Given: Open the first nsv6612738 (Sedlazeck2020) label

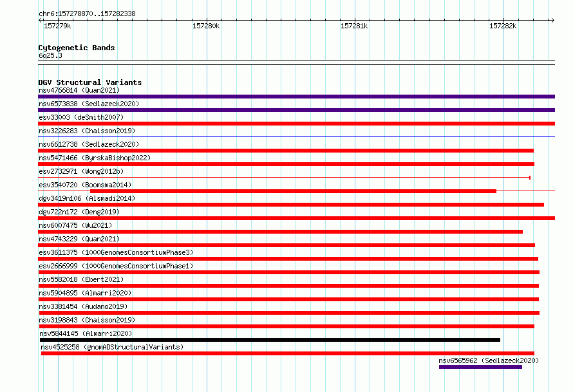Looking at the screenshot, I should (89, 144).
